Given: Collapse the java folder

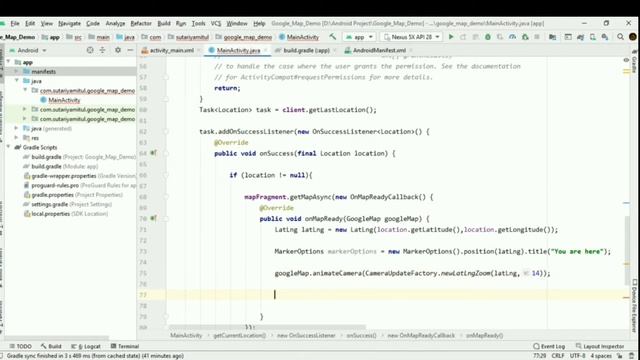Looking at the screenshot, I should coord(17,81).
